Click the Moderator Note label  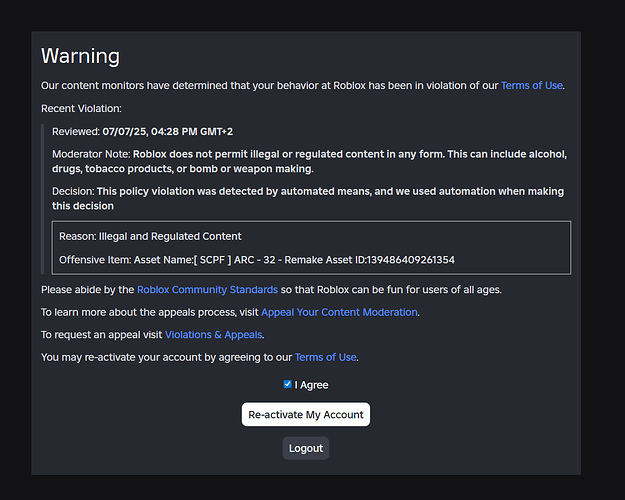tap(91, 154)
